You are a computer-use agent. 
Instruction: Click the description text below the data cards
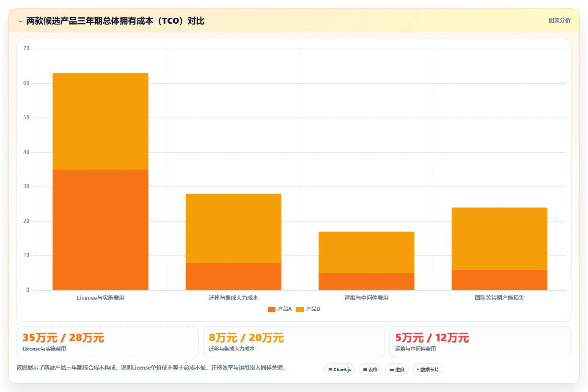[152, 368]
